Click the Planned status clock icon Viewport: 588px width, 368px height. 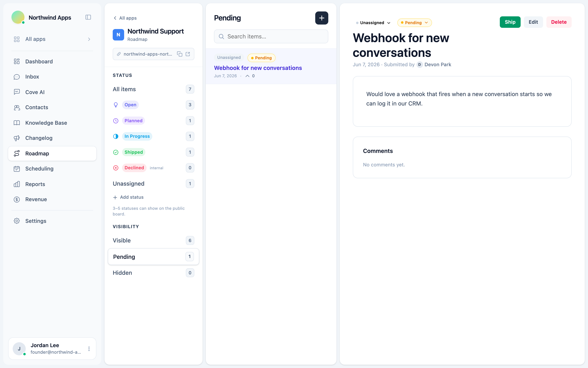tap(116, 121)
